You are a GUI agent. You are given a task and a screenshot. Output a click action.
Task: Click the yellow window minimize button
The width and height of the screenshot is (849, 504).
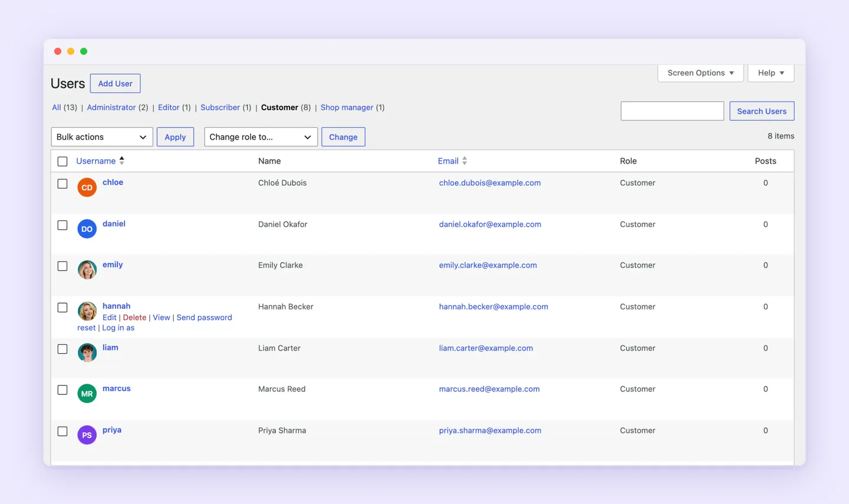point(71,51)
